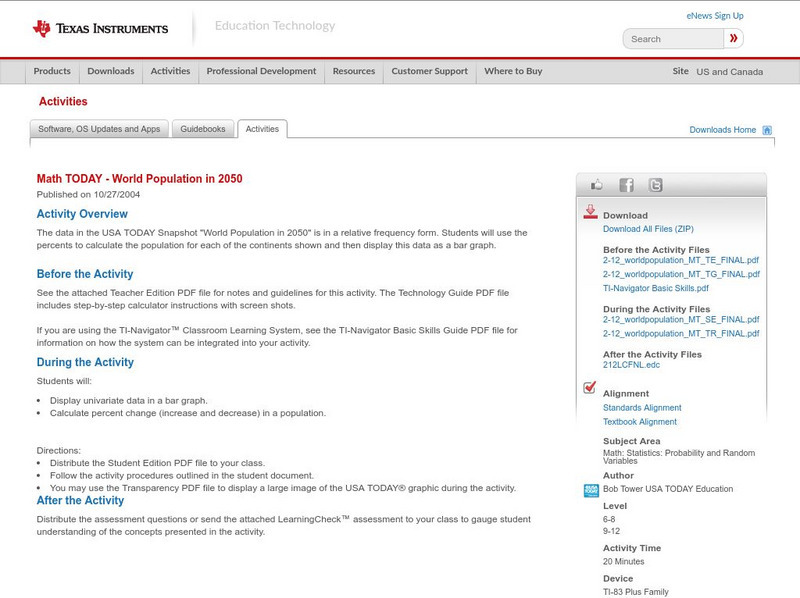This screenshot has width=800, height=598.
Task: Click the Activity Overview heading
Action: (82, 214)
